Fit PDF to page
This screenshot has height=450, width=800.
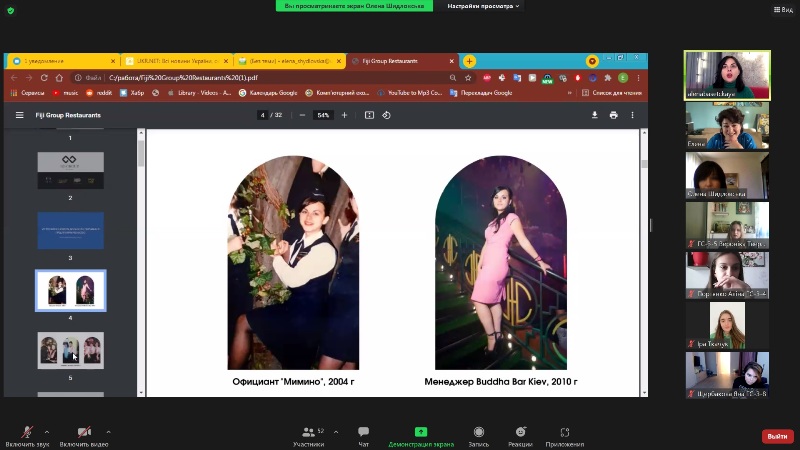point(369,115)
